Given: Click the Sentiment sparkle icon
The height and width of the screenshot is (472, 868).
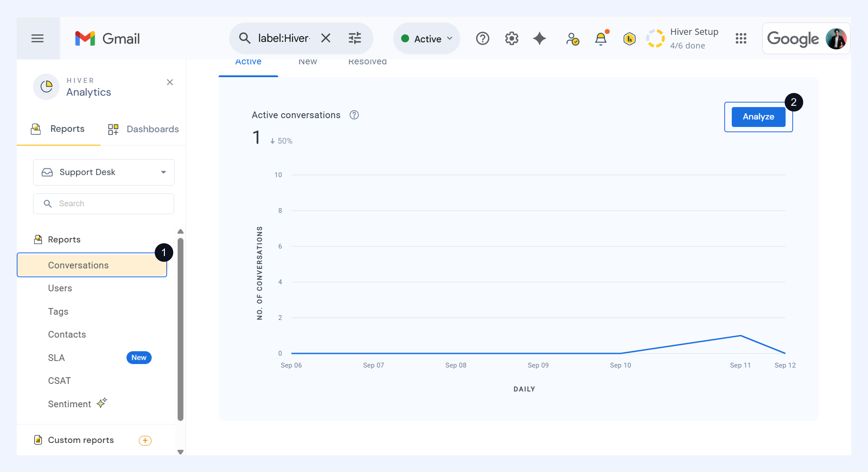Looking at the screenshot, I should tap(102, 403).
